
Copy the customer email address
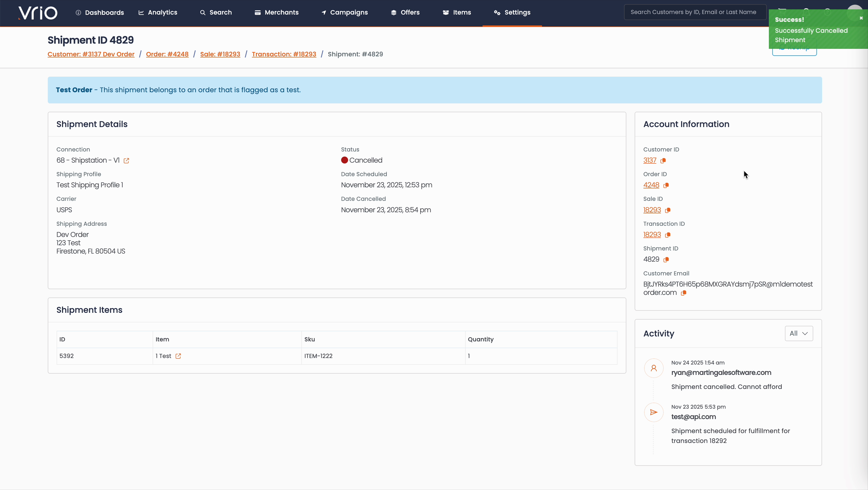coord(683,293)
